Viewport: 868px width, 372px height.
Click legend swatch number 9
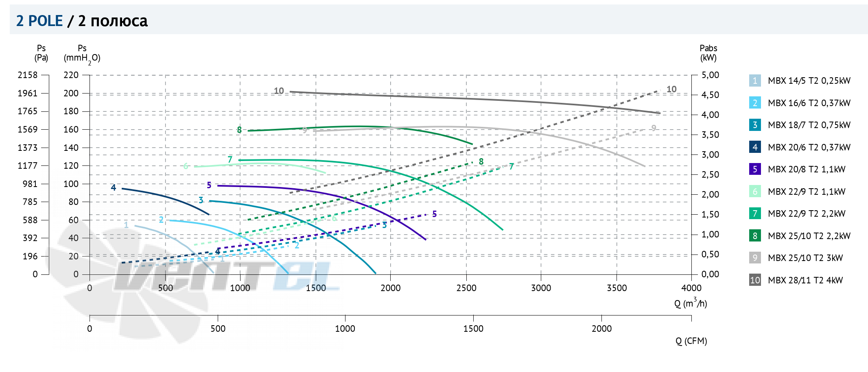coord(755,258)
